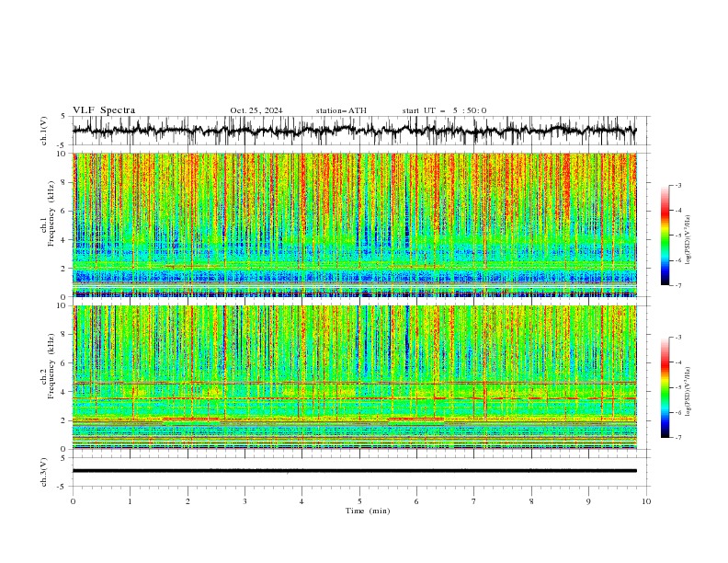728x563 pixels.
Task: Click the "station=ATH" header label
Action: 341,110
